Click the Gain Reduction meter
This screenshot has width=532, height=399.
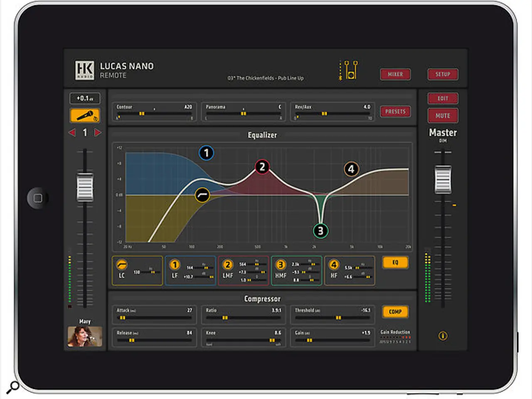click(x=395, y=339)
